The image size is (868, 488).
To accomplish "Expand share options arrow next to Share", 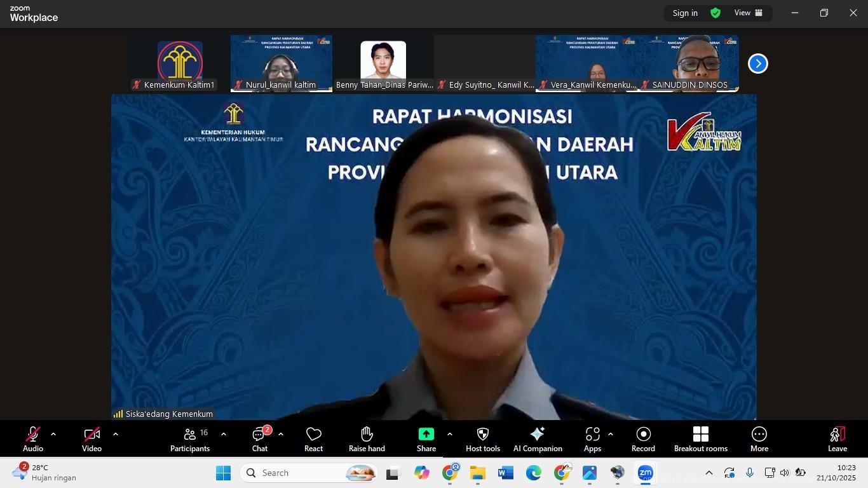I will tap(450, 435).
